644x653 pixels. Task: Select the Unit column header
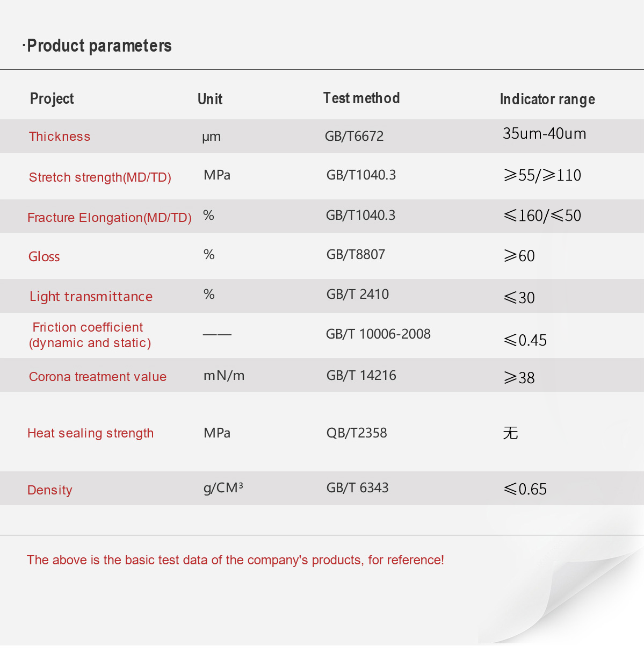pos(210,99)
